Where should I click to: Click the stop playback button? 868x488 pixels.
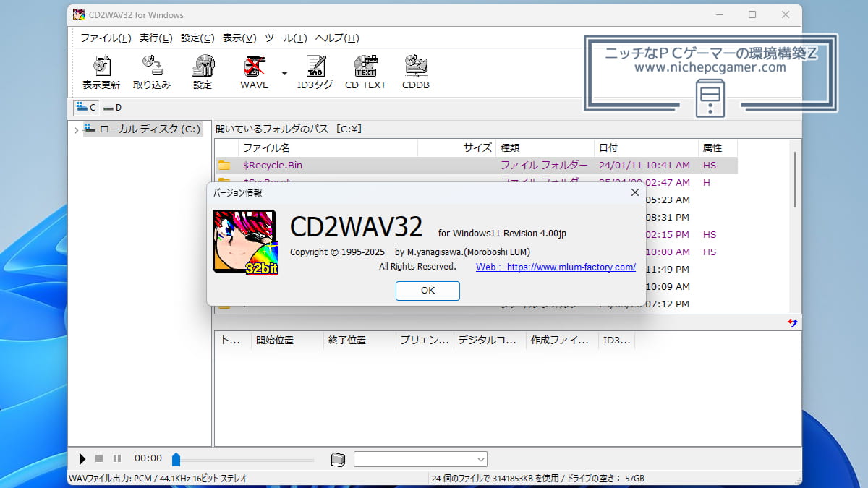(99, 458)
